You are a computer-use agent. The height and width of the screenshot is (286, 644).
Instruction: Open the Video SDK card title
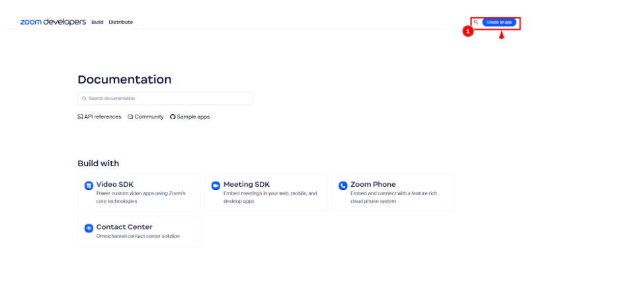point(115,184)
